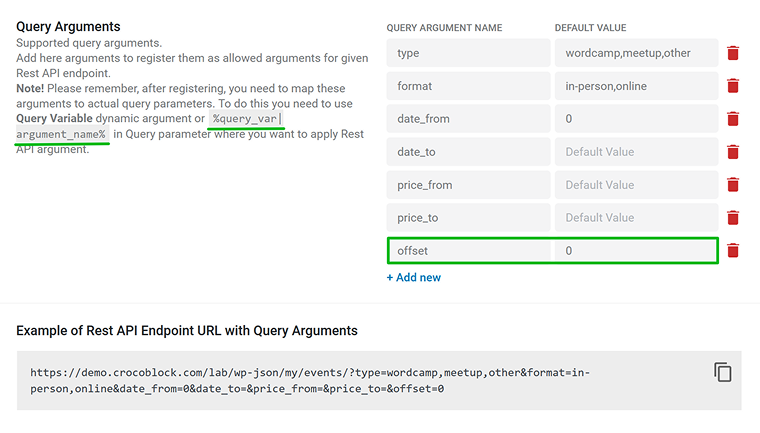Select the date_to argument name field

(x=468, y=152)
